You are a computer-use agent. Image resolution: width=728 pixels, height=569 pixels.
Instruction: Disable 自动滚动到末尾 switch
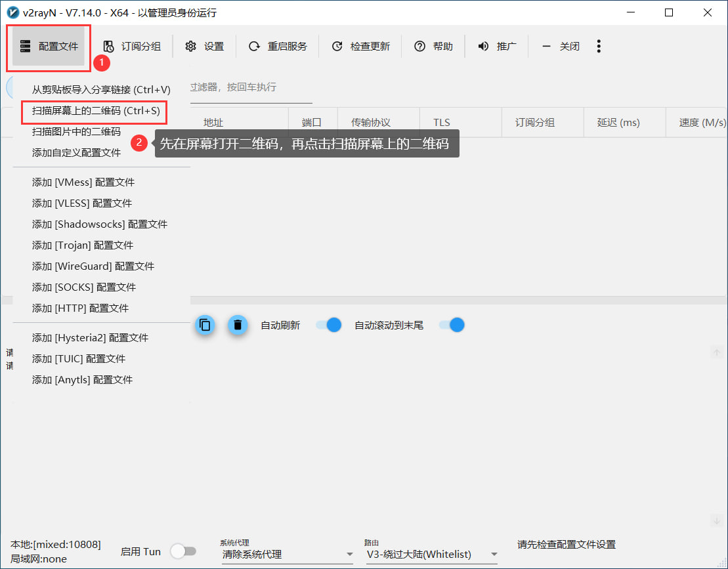[452, 325]
